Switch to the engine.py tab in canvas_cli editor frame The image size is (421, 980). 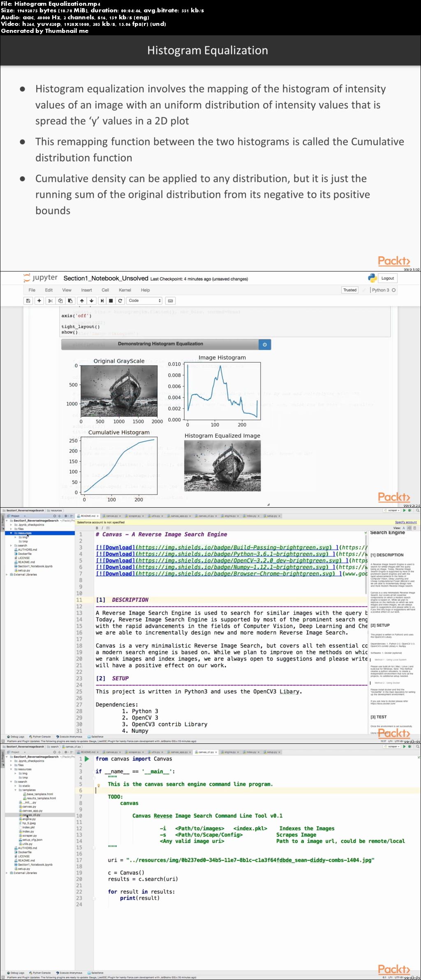coord(229,752)
